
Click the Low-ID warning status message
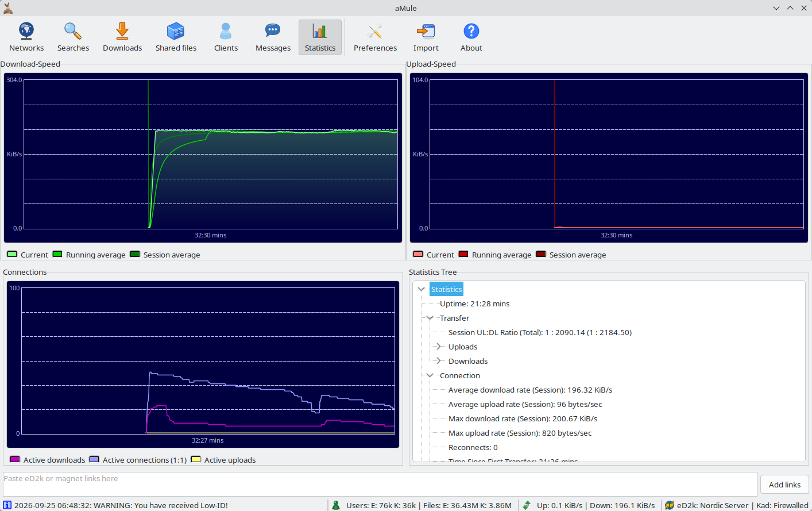pos(121,505)
